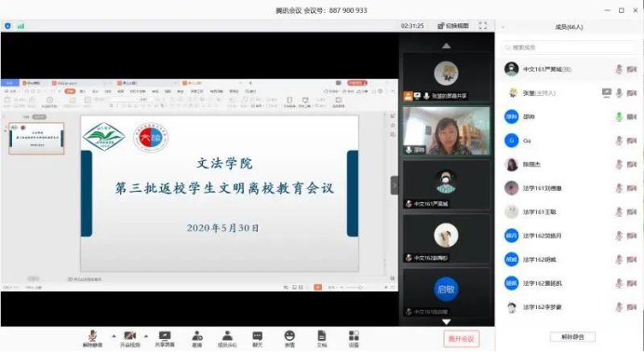Expand microphone options arrow
The image size is (644, 352).
pyautogui.click(x=114, y=336)
